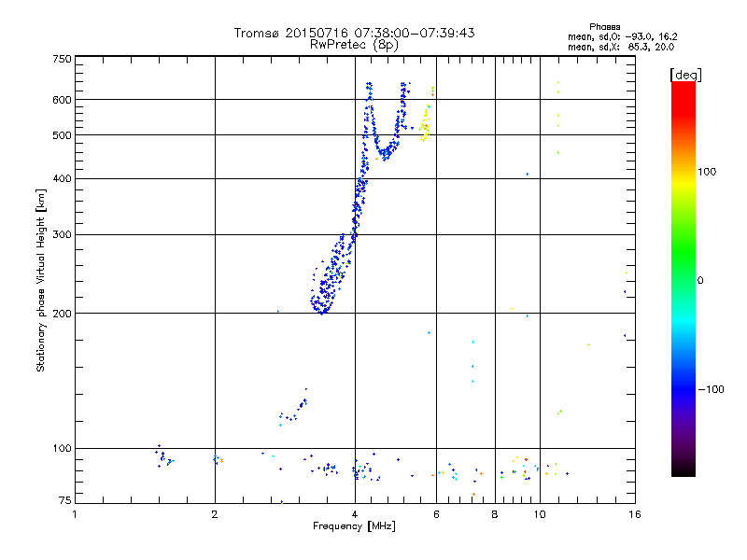Click y-axis tick label "300"
This screenshot has width=747, height=560.
(x=62, y=235)
